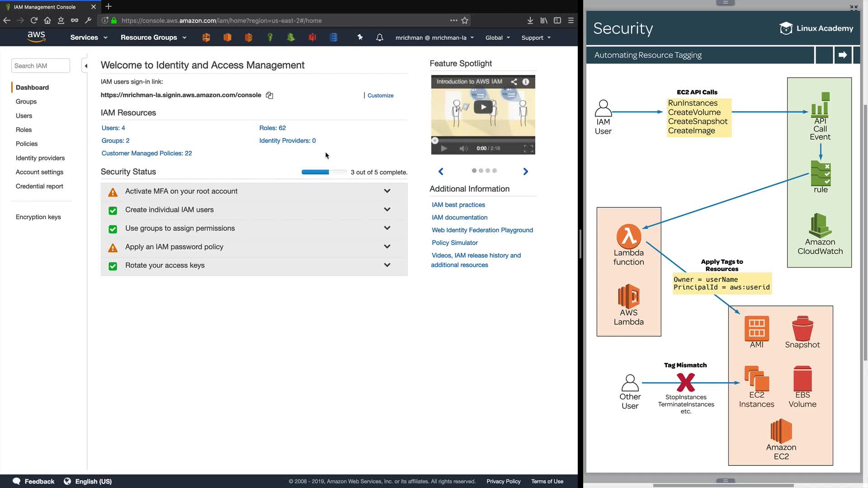Copy the IAM sign-in link icon
The width and height of the screenshot is (868, 488).
coord(269,95)
